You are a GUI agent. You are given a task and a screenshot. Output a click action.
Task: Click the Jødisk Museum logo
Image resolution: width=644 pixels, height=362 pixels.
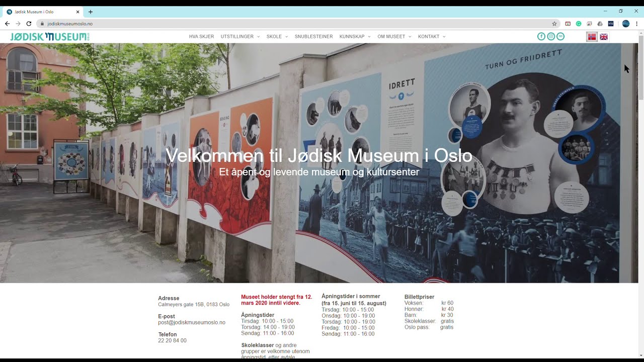pos(50,36)
